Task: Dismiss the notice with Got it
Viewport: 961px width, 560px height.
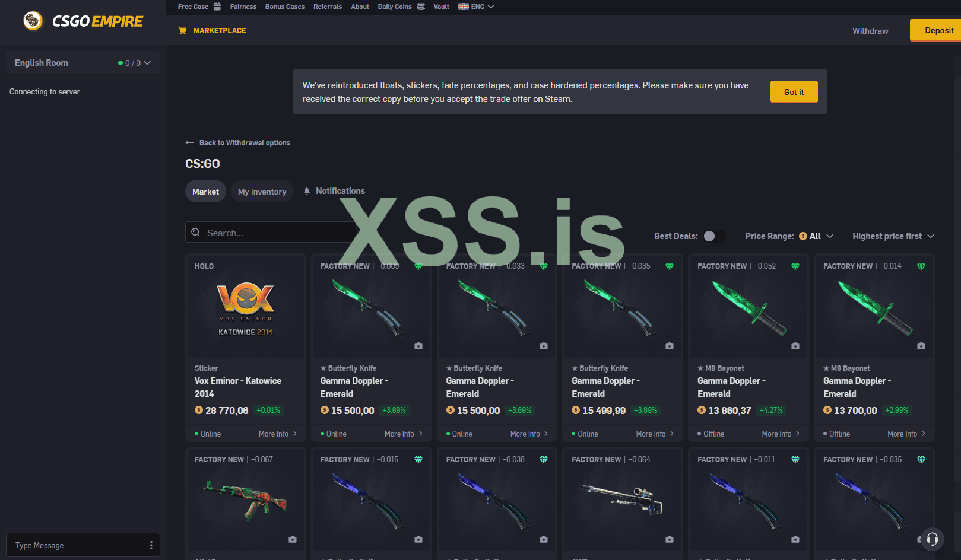Action: pyautogui.click(x=794, y=92)
